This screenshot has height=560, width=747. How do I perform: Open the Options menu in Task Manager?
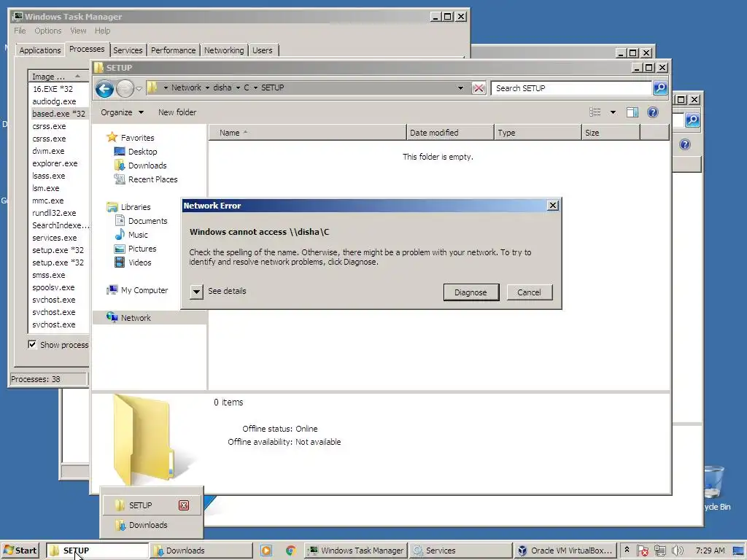(x=47, y=31)
